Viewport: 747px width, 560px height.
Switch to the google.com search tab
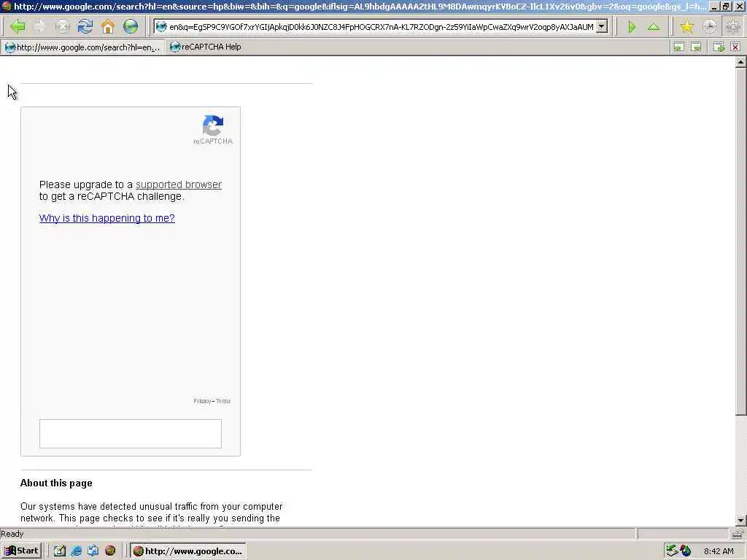pyautogui.click(x=83, y=47)
